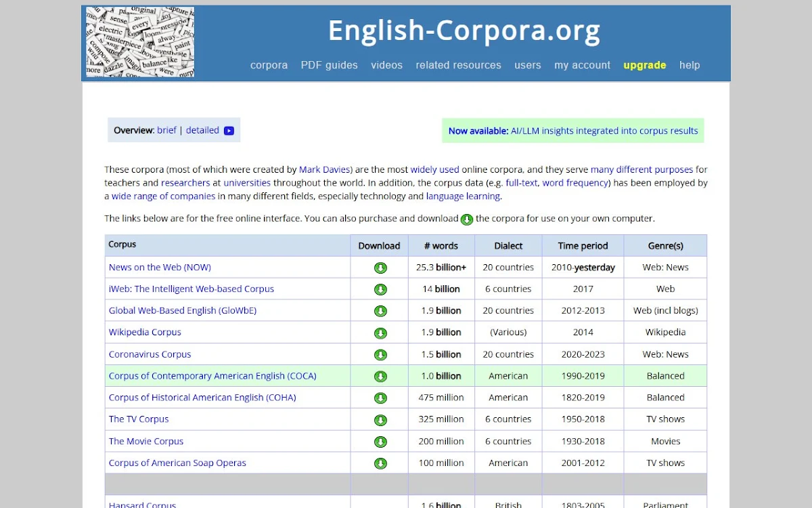Open the Coronavirus Corpus link

tap(150, 354)
